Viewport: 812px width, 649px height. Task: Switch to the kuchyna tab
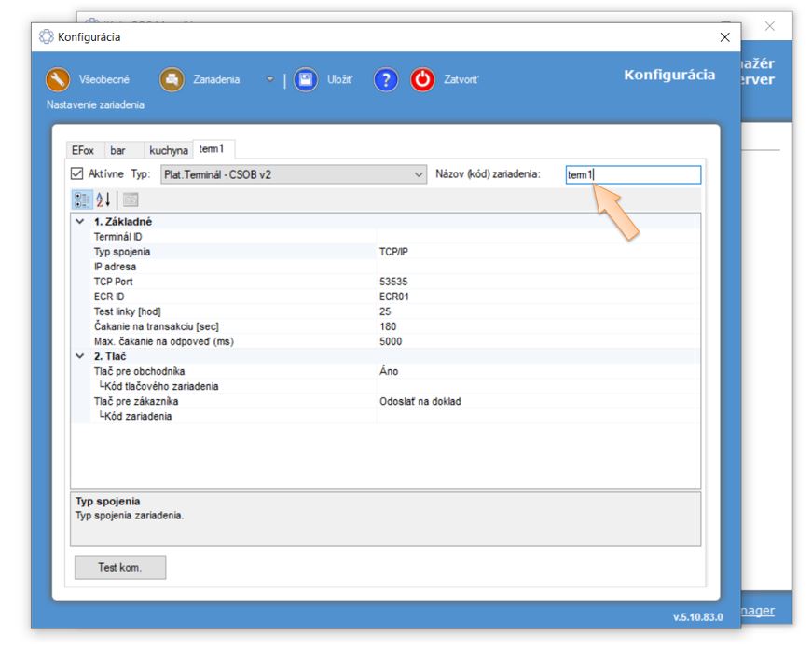(x=168, y=150)
